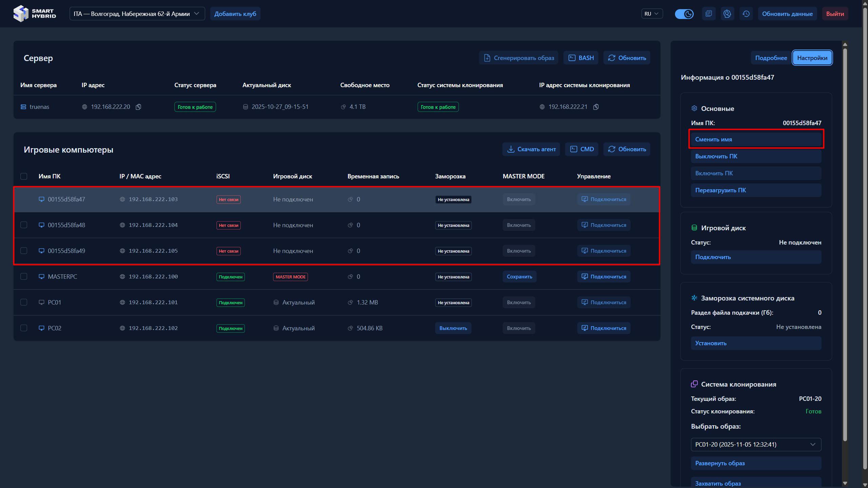Select the Настройки tab
The height and width of the screenshot is (488, 868).
[x=812, y=58]
